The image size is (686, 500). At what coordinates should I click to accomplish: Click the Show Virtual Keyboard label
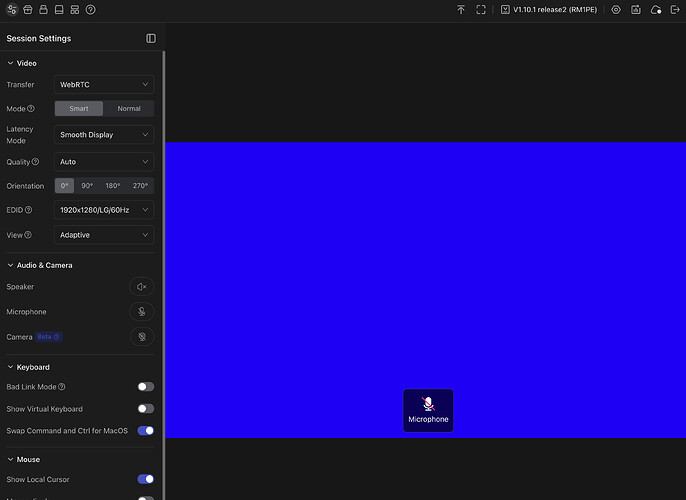pos(44,409)
